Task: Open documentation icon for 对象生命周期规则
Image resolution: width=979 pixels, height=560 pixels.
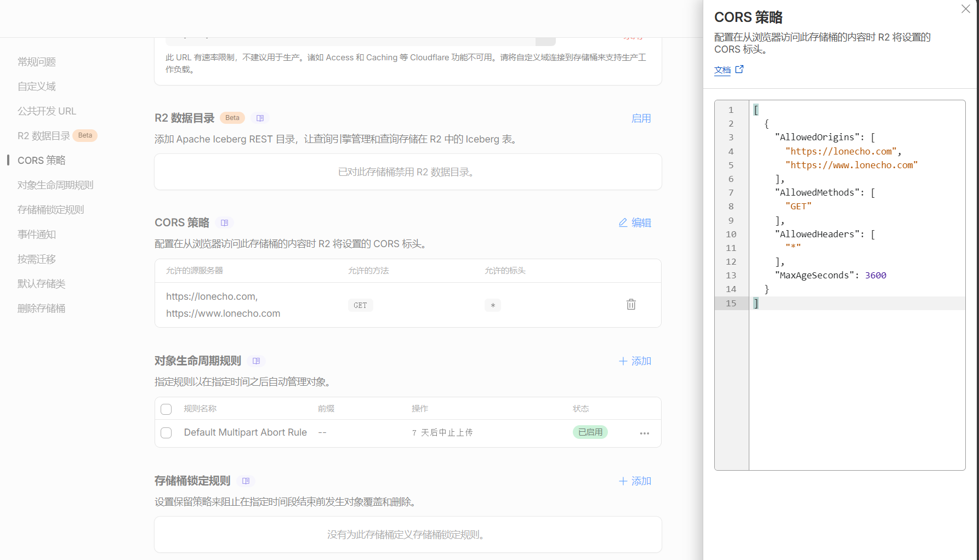Action: point(256,361)
